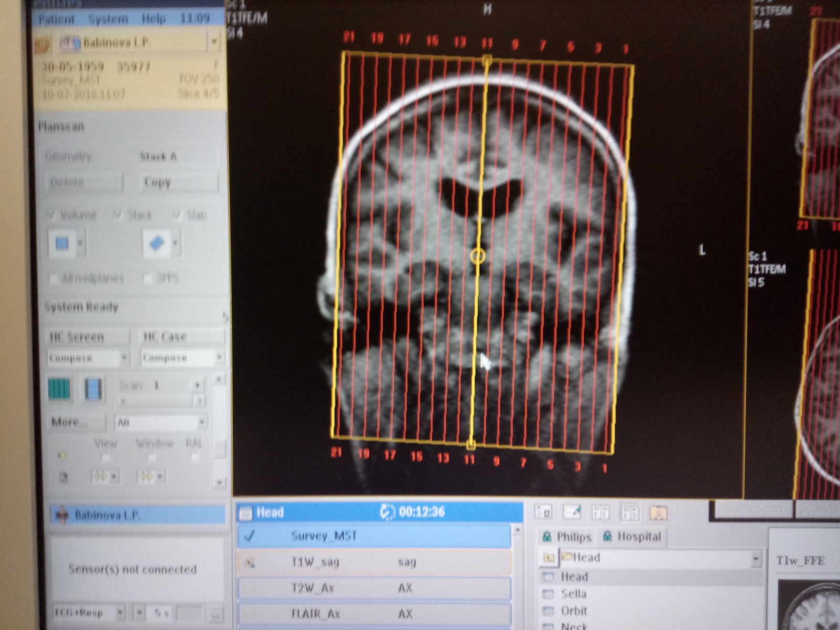Screen dimensions: 840x630
Task: Select Babinova L.P. in lower patient bar
Action: pos(138,515)
